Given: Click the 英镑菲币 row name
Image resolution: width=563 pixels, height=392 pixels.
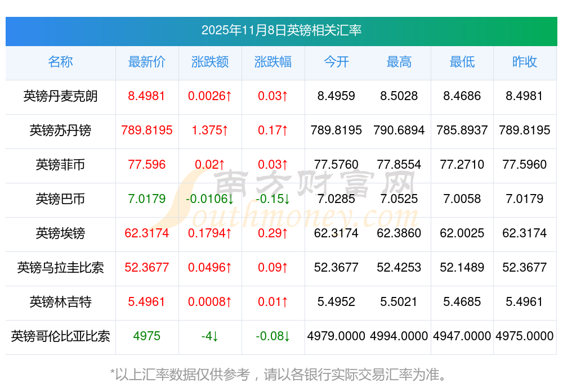Looking at the screenshot, I should (x=60, y=165).
